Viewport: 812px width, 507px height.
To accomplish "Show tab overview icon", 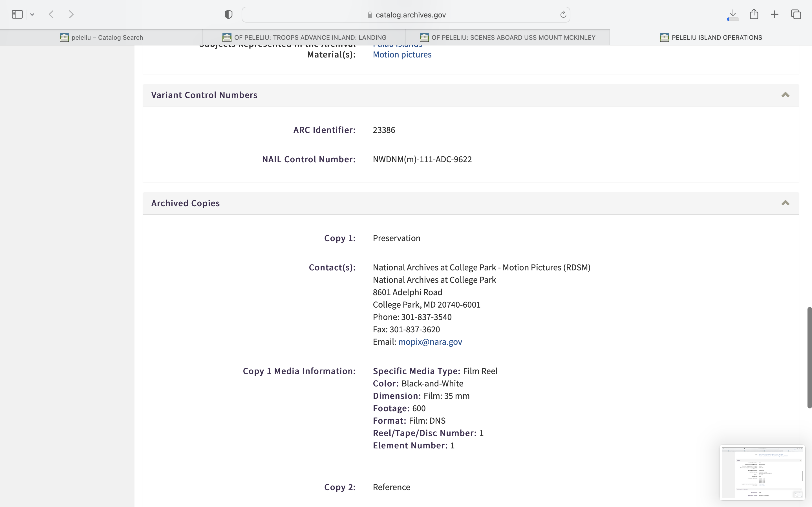I will 796,14.
